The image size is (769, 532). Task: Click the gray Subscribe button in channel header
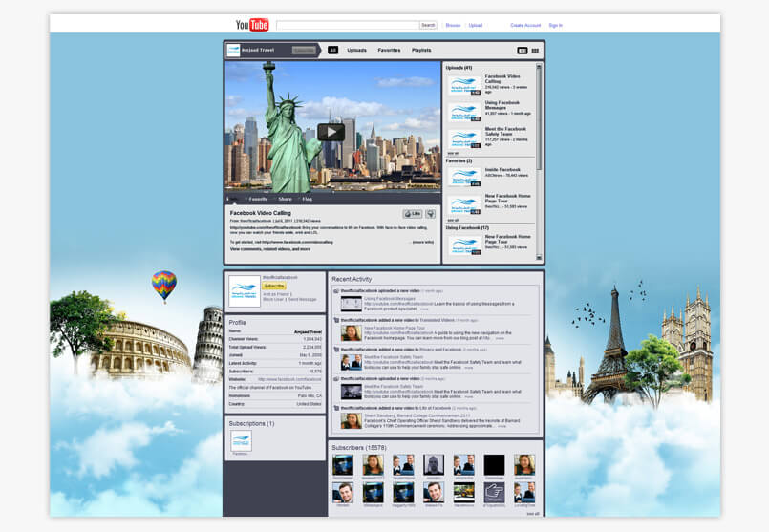coord(304,50)
